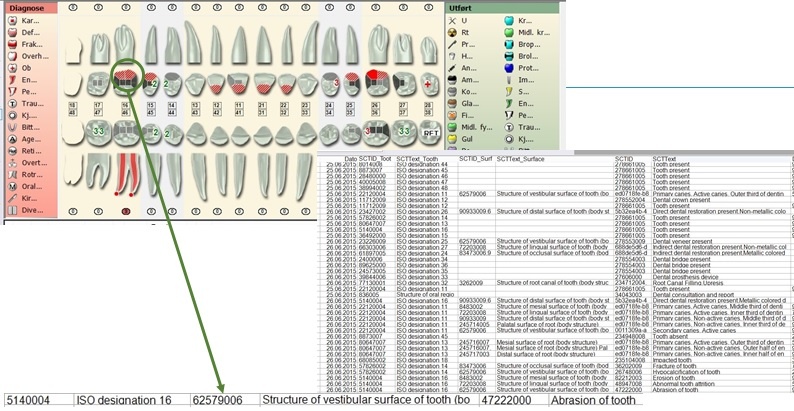
Task: Select Kj... in the Diagnose panel
Action: click(x=13, y=115)
